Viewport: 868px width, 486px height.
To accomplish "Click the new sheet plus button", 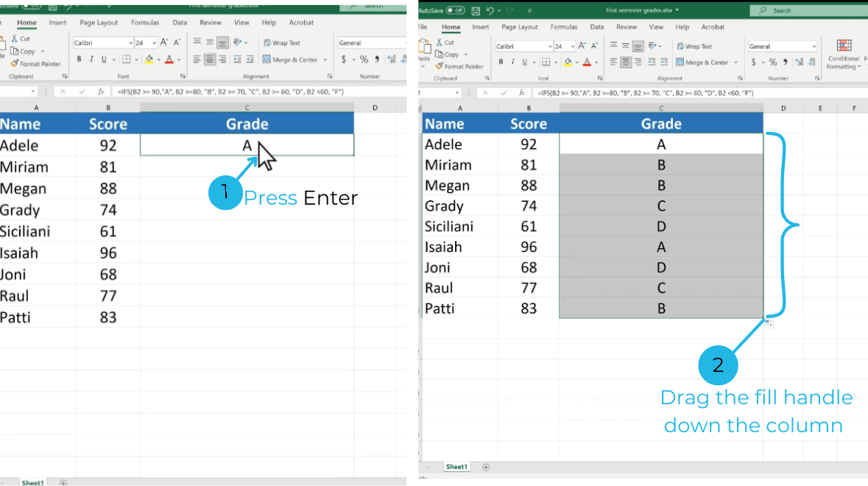I will 484,467.
